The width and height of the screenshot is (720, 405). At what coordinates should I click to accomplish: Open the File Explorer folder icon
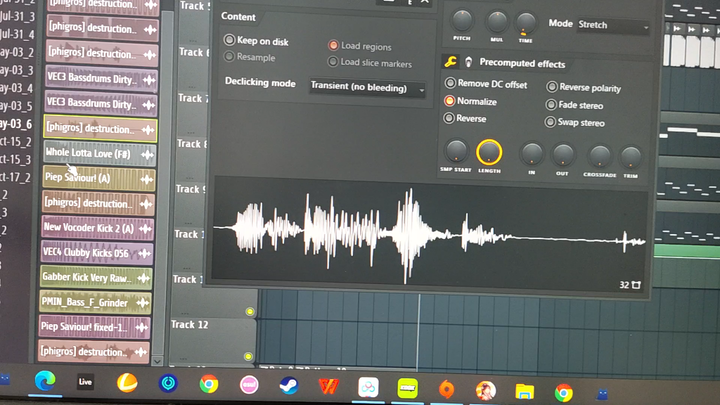[x=524, y=392]
